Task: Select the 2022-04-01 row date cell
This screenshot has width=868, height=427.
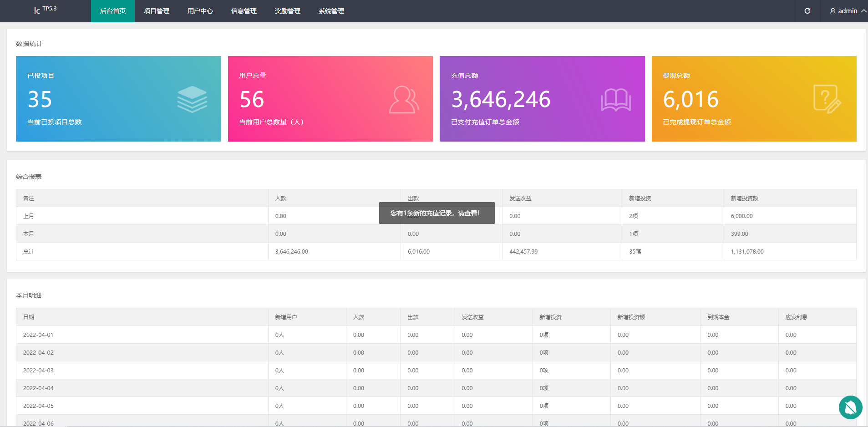Action: click(x=38, y=335)
